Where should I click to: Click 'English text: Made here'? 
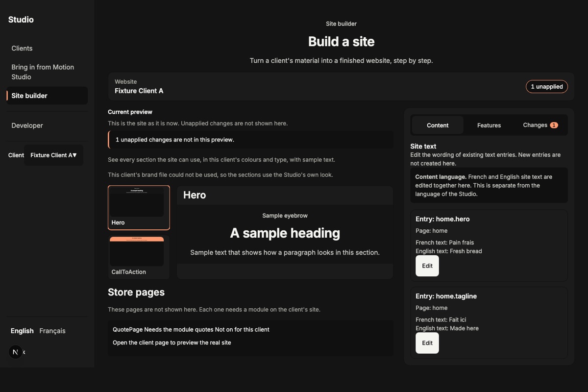click(447, 328)
